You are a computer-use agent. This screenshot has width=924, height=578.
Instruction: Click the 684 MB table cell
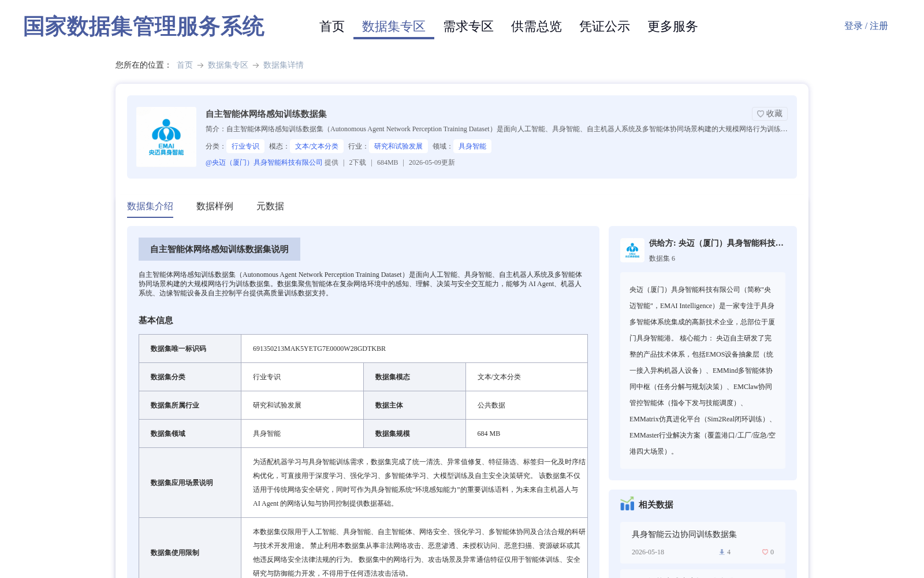click(489, 433)
